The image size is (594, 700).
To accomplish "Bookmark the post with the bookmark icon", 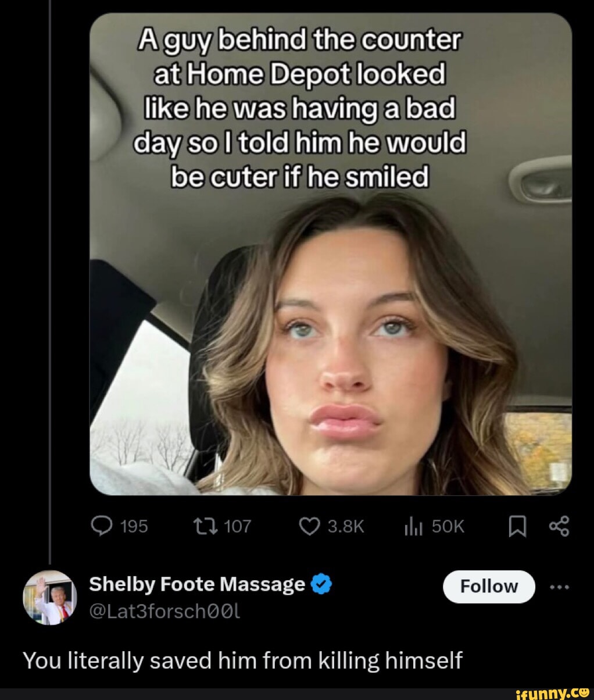I will point(516,527).
